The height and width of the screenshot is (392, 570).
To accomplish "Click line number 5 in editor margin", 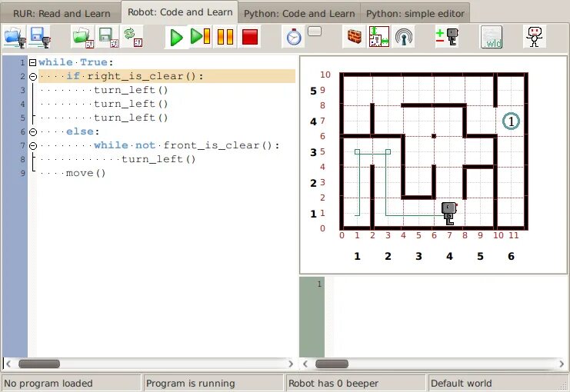I will (22, 118).
